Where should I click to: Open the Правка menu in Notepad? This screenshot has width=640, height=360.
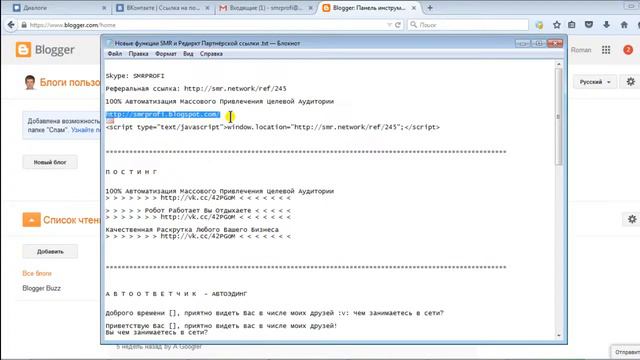pyautogui.click(x=138, y=54)
